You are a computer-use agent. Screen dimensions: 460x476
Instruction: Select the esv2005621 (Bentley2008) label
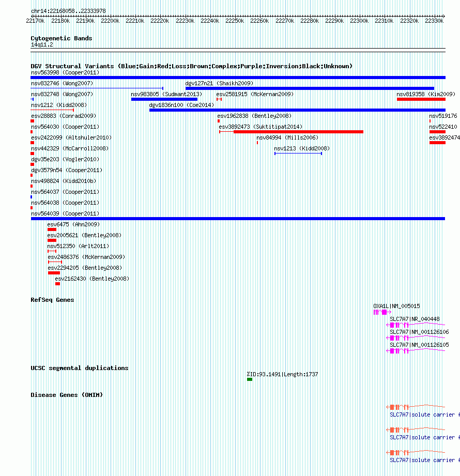[84, 236]
